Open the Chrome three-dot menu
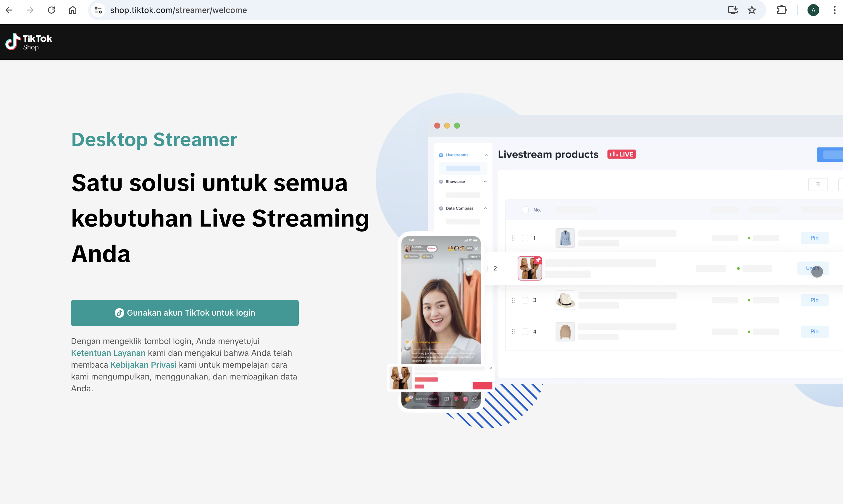The height and width of the screenshot is (504, 843). (834, 10)
